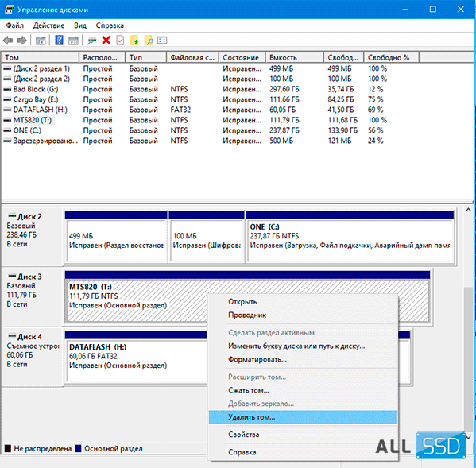The height and width of the screenshot is (468, 476).
Task: Sort by the Емкость column header
Action: pos(294,57)
